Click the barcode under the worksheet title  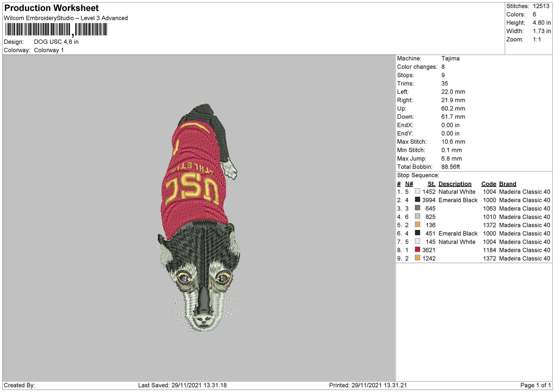pos(56,30)
